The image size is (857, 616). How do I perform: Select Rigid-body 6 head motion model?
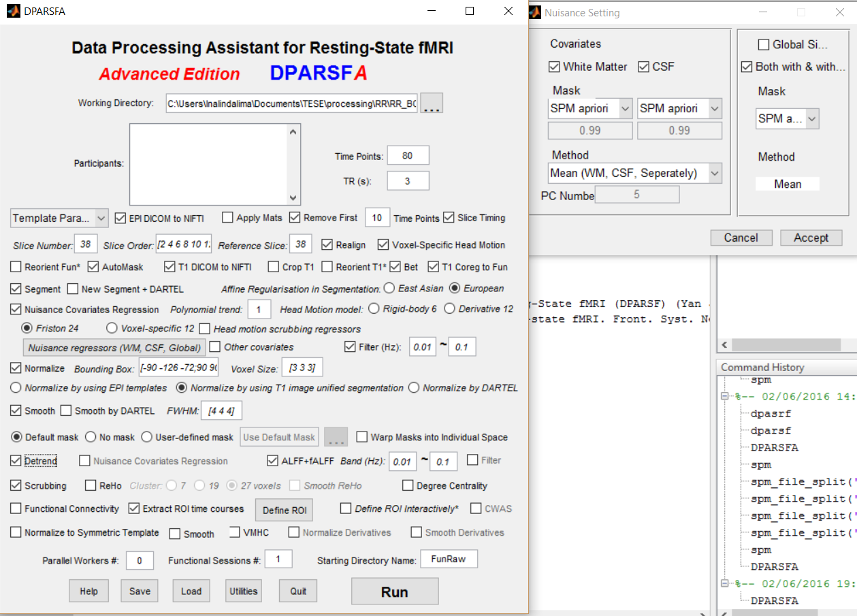point(373,309)
